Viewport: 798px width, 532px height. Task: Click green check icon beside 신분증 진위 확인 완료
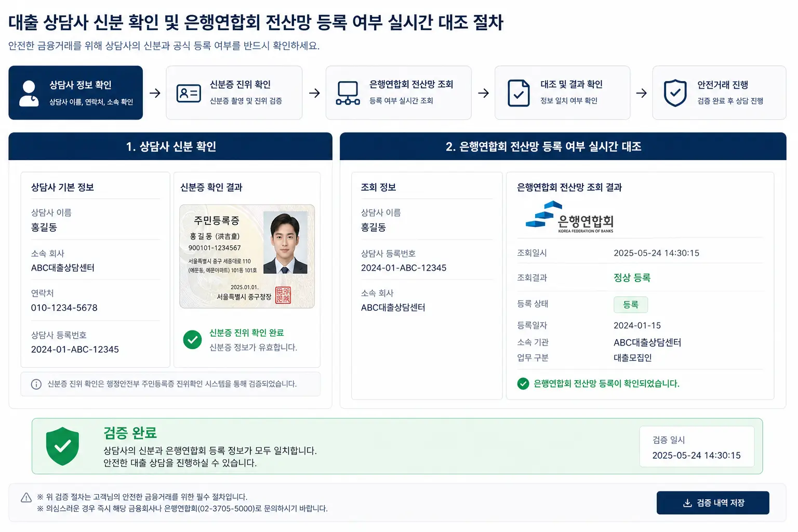click(193, 340)
